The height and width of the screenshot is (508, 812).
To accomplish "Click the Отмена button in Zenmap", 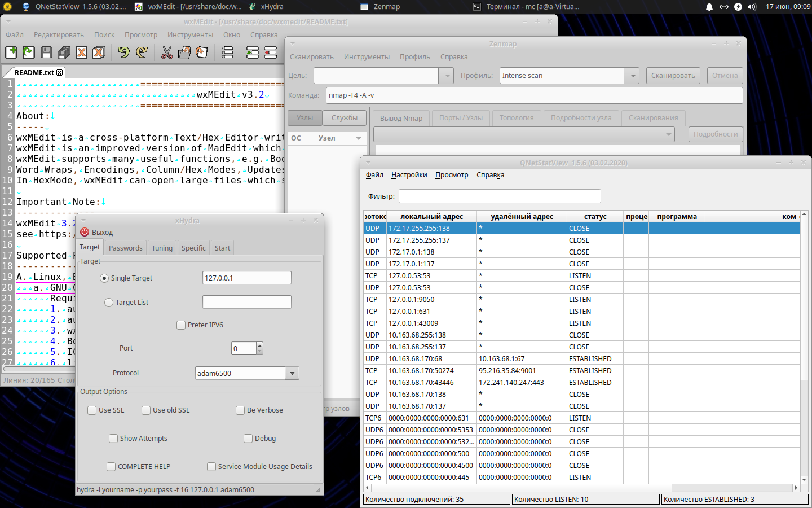I will click(725, 76).
